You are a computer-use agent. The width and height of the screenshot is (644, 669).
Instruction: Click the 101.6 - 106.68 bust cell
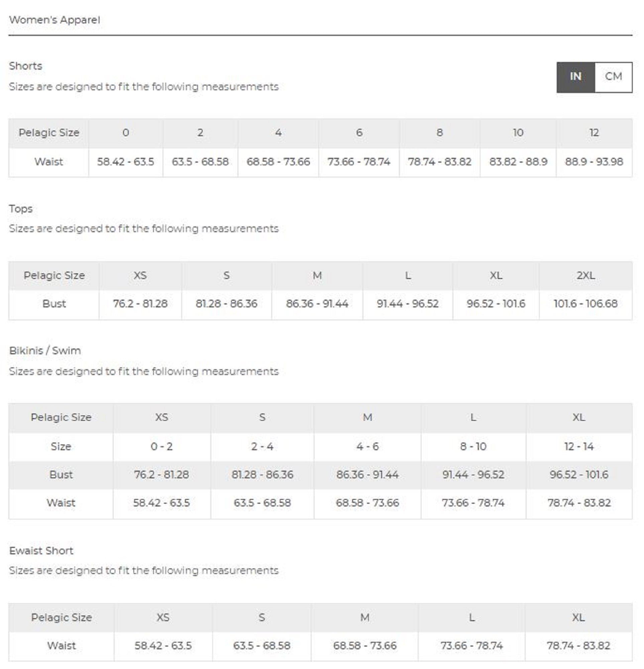585,304
